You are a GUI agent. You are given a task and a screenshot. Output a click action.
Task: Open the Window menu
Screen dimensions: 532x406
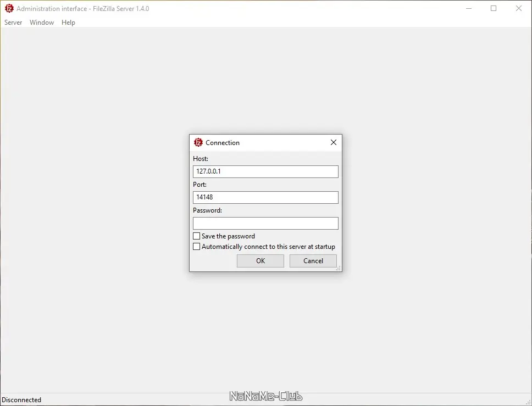(x=42, y=23)
